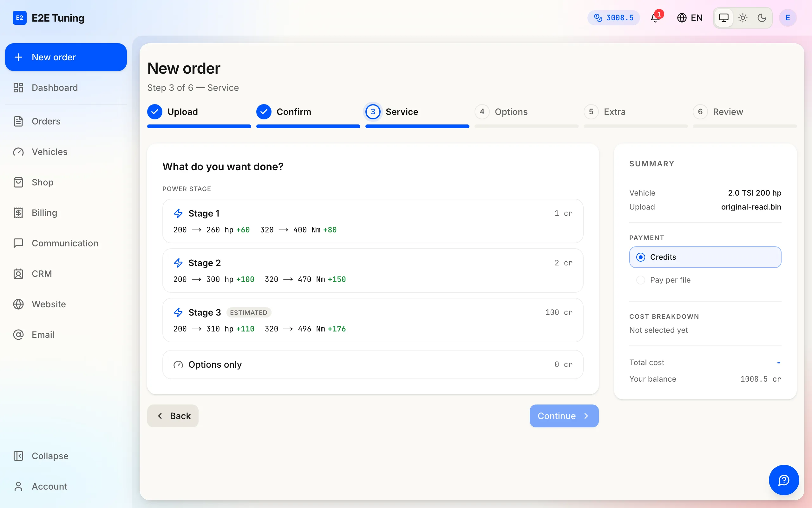Viewport: 812px width, 508px height.
Task: Click Continue to next step
Action: pos(564,416)
